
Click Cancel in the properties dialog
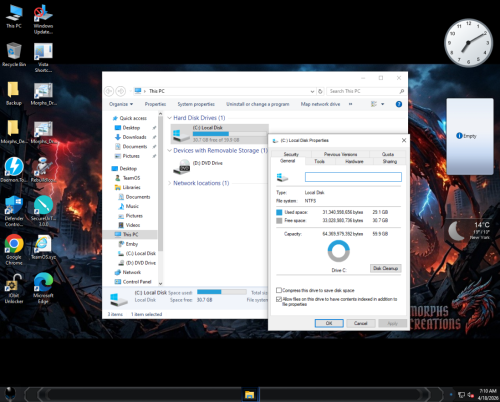(x=360, y=323)
